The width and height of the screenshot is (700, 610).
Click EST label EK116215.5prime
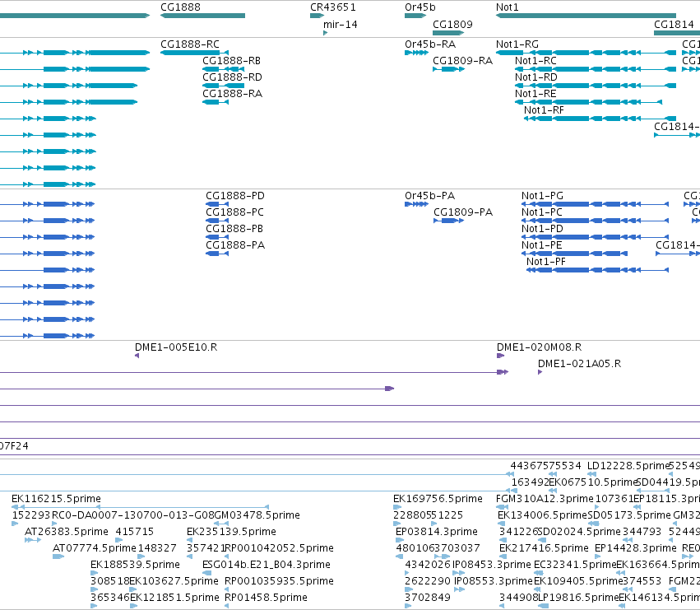(56, 499)
